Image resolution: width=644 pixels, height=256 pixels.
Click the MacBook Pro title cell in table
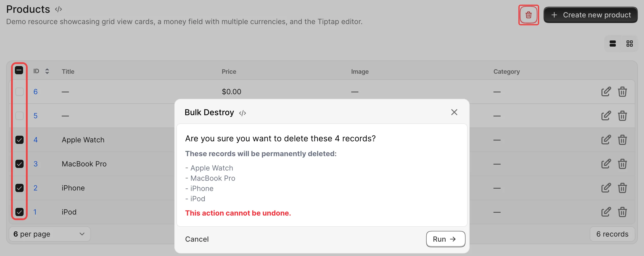[x=84, y=164]
